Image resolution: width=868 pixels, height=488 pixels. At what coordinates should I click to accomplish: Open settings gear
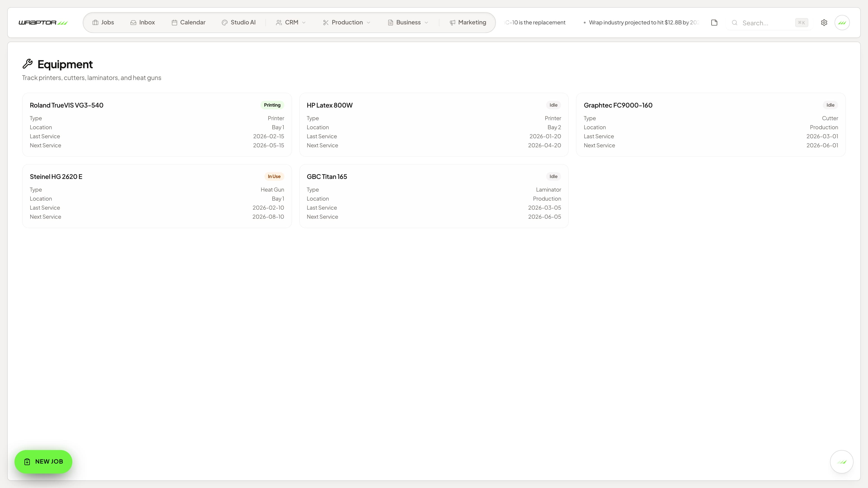[824, 23]
